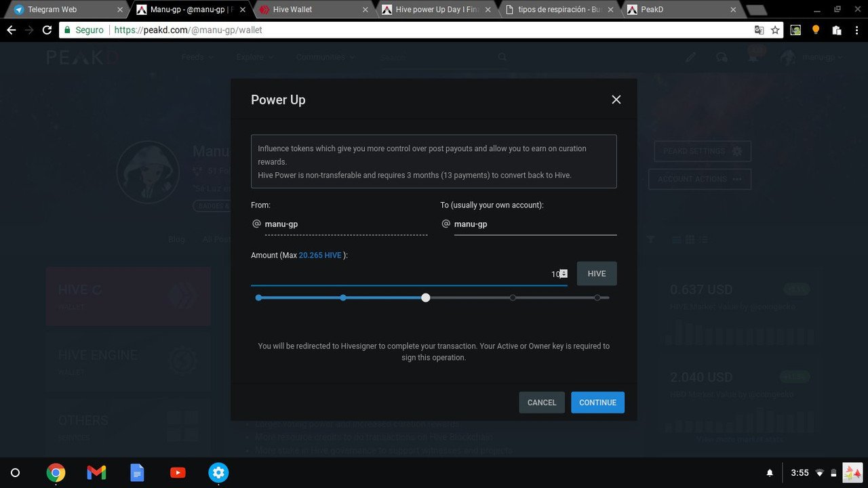Open the status tray clock 3:55

pos(800,472)
